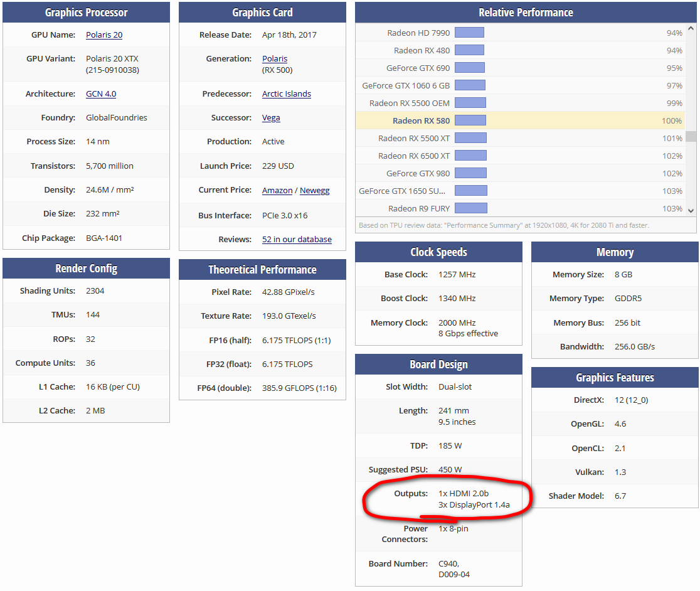
Task: Click the 'Polaris 20 XTX' GPU variant value
Action: [112, 58]
